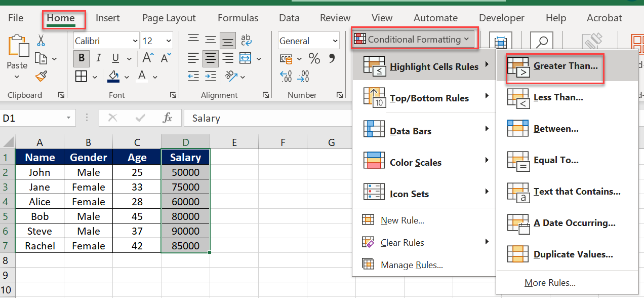Image resolution: width=644 pixels, height=298 pixels.
Task: Toggle Align Left
Action: click(193, 58)
